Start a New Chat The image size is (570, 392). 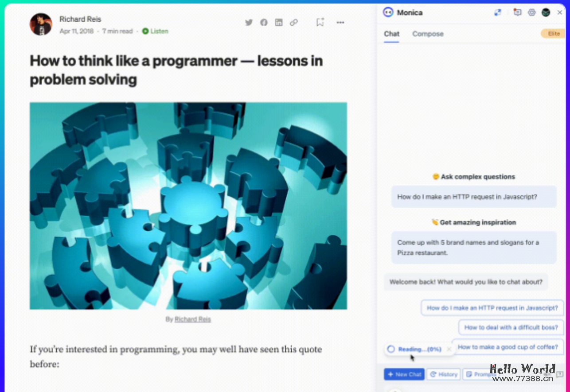coord(404,374)
